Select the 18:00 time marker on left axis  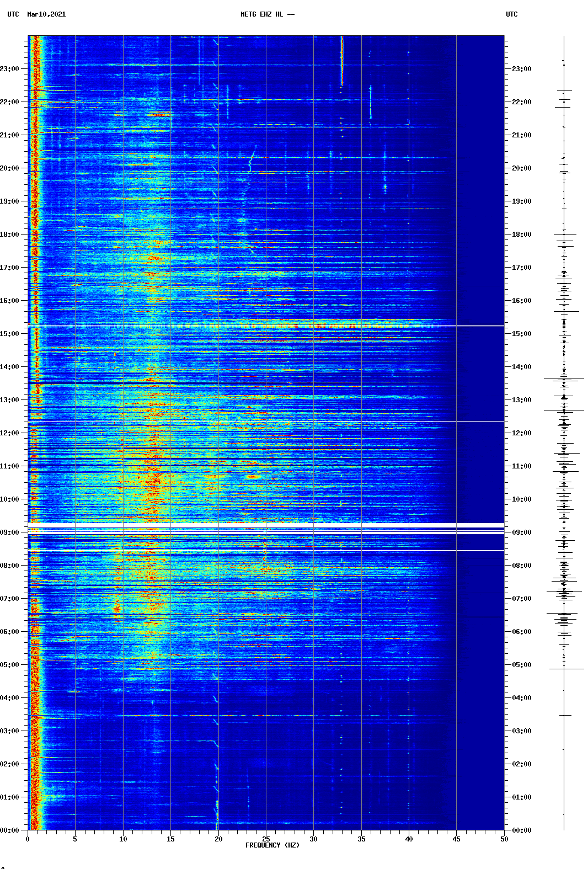click(10, 235)
